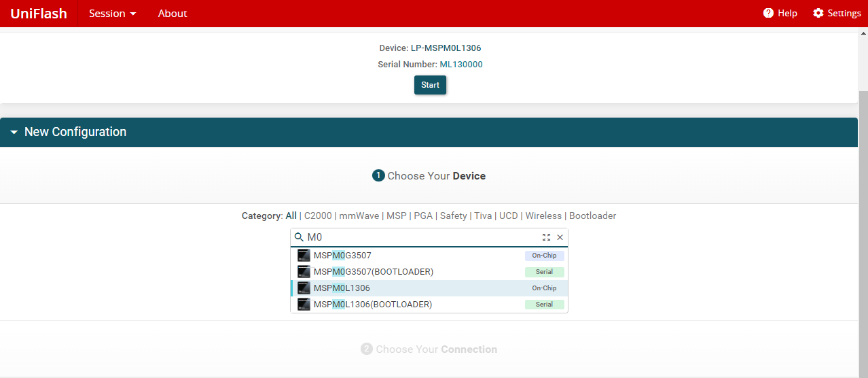Click the search magnifier icon

[299, 237]
